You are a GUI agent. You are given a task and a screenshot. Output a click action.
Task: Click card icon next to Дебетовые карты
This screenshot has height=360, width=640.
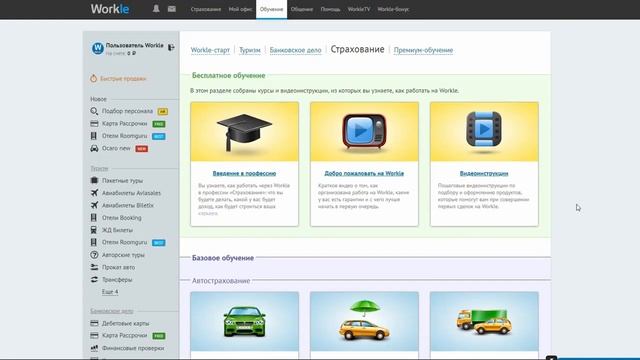pyautogui.click(x=94, y=323)
